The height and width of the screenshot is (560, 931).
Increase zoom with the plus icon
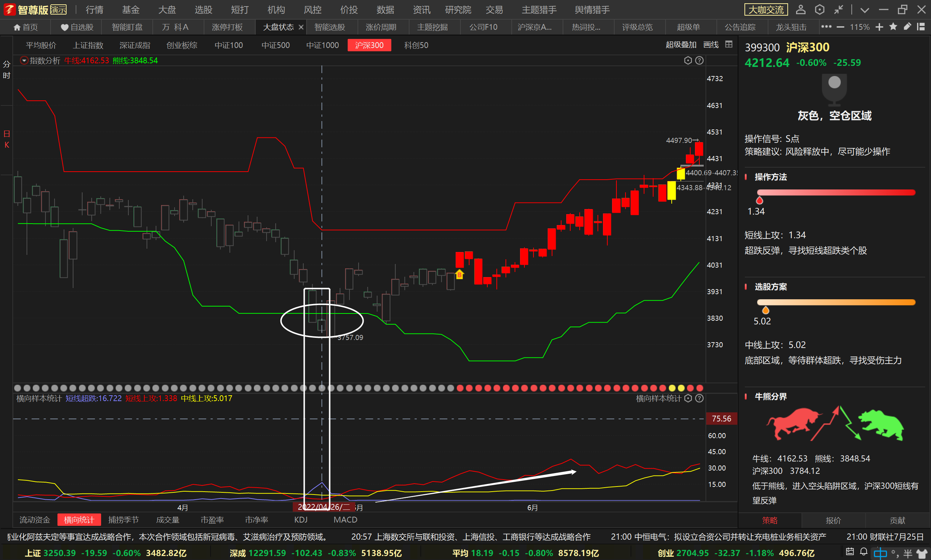coord(879,27)
